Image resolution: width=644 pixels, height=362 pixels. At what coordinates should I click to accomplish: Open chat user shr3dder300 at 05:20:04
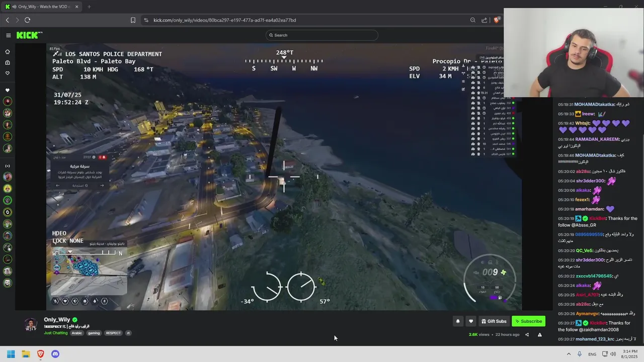click(x=590, y=181)
